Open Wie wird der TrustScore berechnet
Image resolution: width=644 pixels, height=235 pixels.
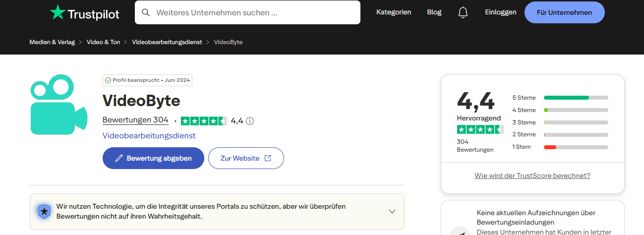[x=532, y=176]
